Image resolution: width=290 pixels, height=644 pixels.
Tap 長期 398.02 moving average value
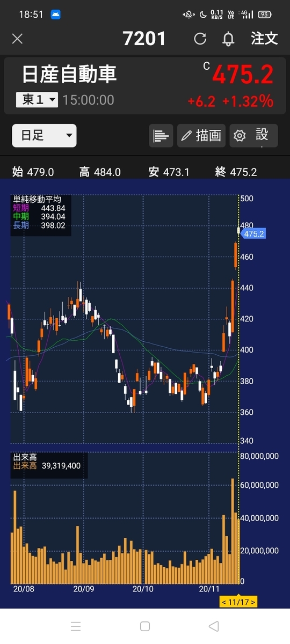[39, 226]
